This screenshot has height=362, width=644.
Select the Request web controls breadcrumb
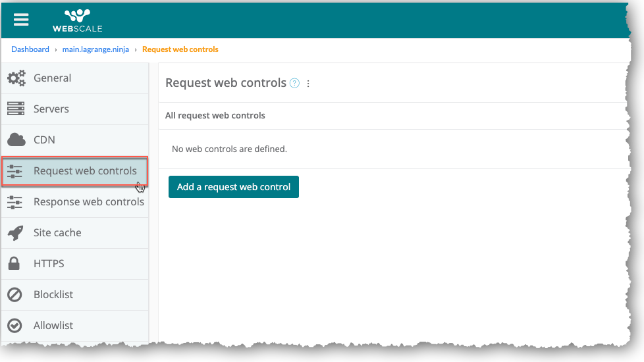click(180, 49)
